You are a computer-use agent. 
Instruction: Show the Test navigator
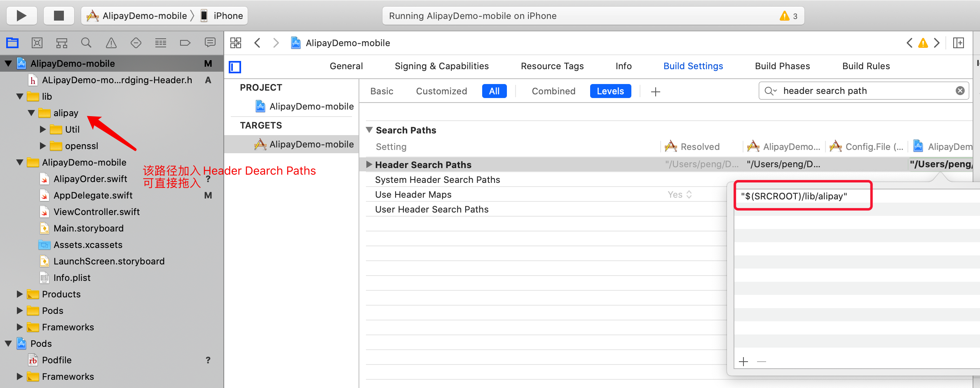coord(136,42)
